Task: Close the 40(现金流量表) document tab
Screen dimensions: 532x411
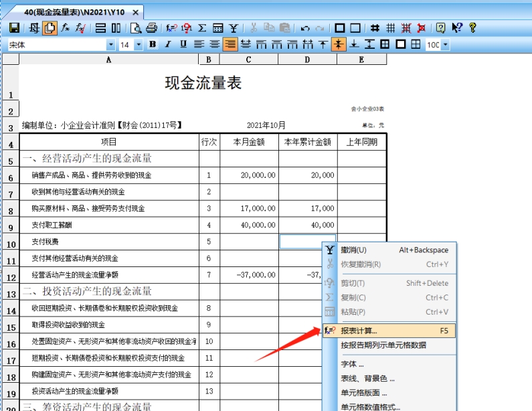Action: click(x=135, y=12)
